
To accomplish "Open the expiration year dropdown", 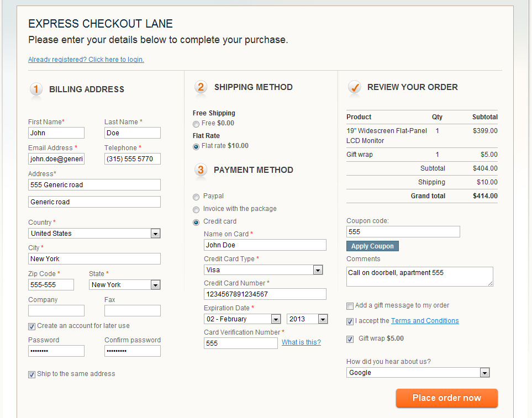I will (x=307, y=319).
